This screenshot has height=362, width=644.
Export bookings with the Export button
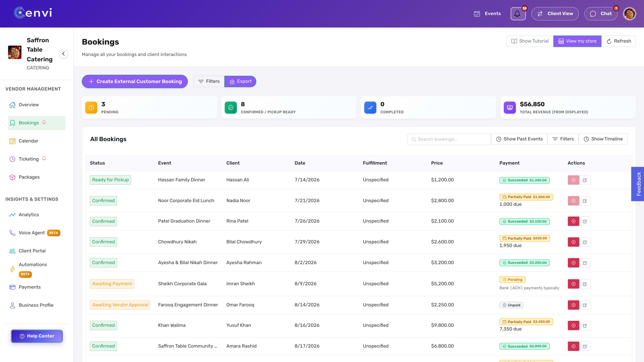pos(240,81)
